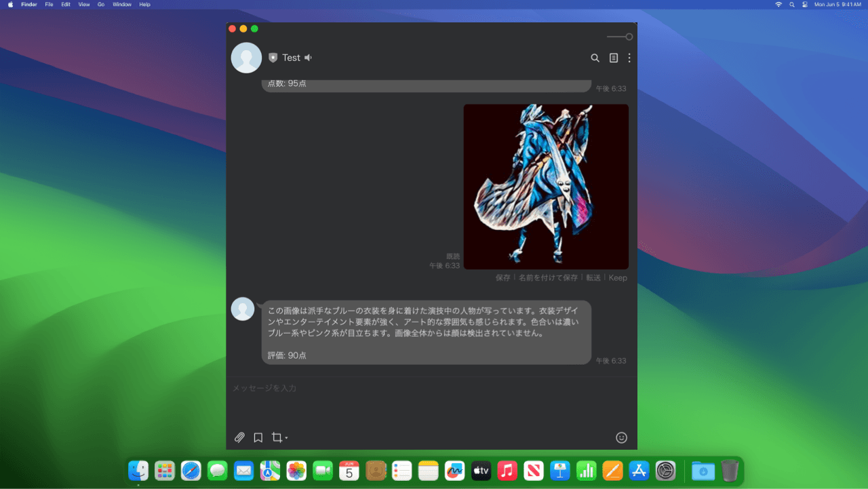Screen dimensions: 868x489
Task: Open the Trash in the Dock
Action: pyautogui.click(x=730, y=470)
